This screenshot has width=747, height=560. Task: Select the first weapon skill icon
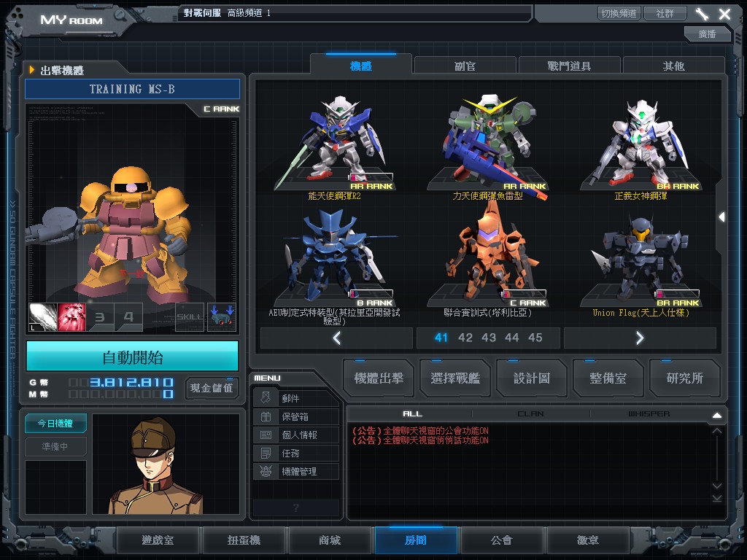[x=43, y=317]
